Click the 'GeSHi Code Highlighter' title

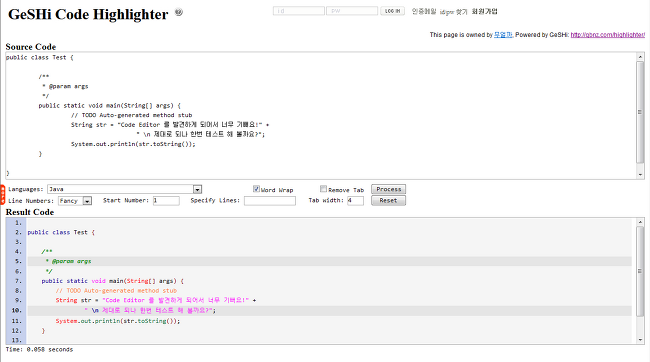click(x=88, y=15)
